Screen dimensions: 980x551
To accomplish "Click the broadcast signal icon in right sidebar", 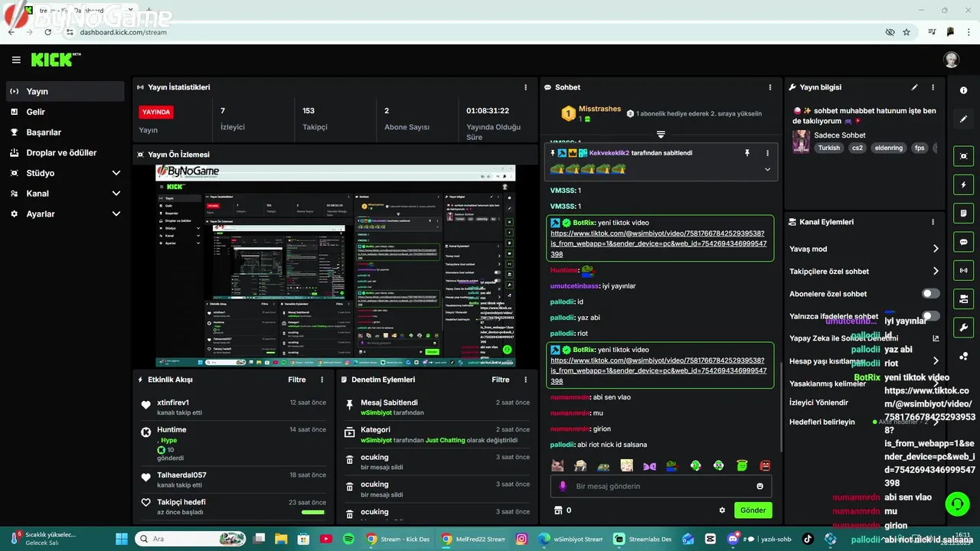I will click(x=963, y=270).
